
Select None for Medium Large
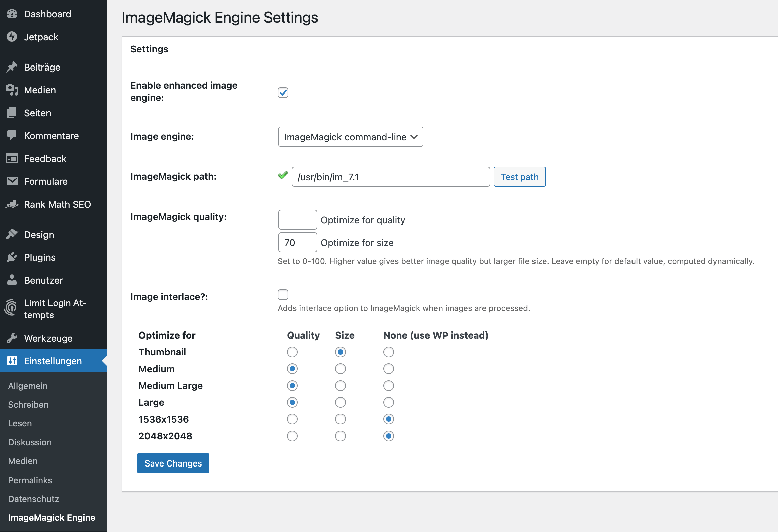[389, 386]
